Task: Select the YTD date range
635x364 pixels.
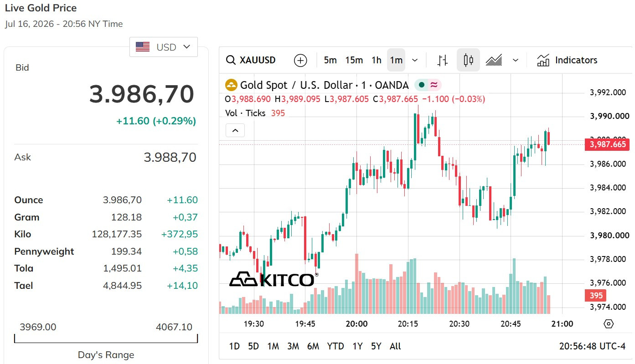Action: pos(336,346)
